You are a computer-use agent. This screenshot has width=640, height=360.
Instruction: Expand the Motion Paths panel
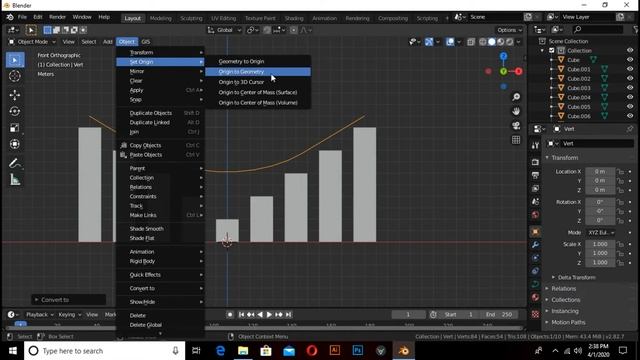pyautogui.click(x=568, y=322)
